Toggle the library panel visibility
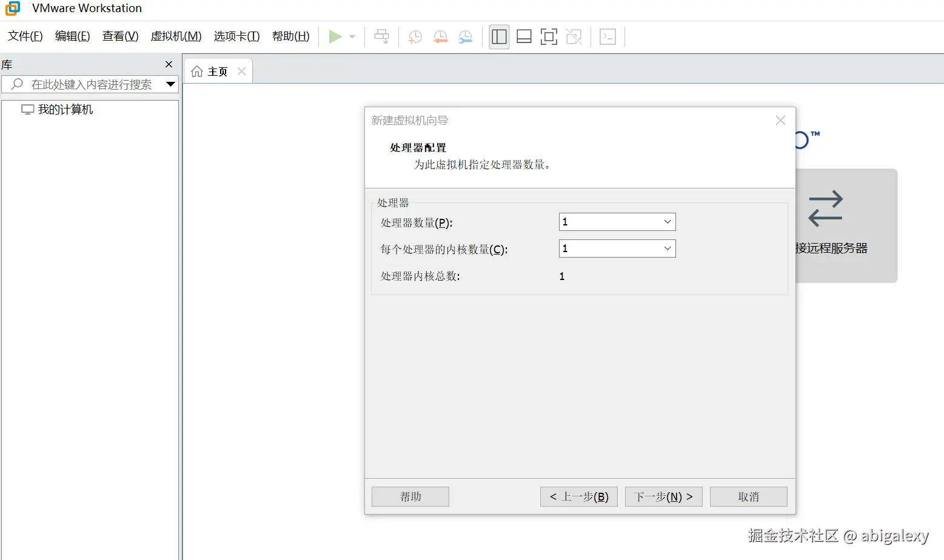Image resolution: width=944 pixels, height=560 pixels. (x=498, y=36)
